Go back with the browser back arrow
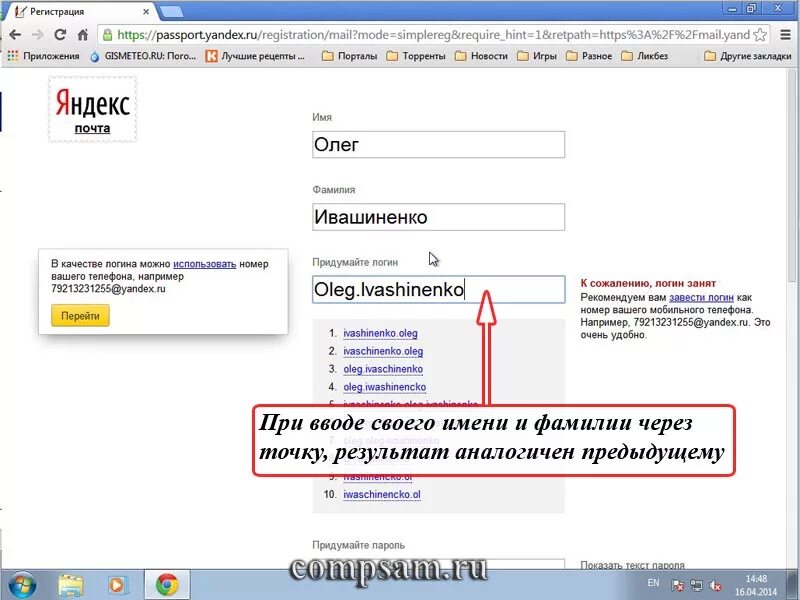 coord(15,35)
